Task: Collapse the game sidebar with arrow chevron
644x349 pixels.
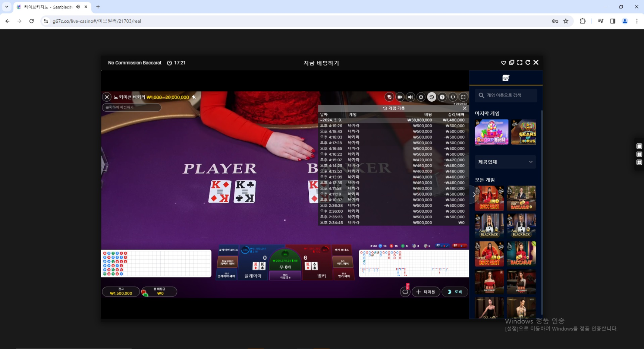Action: [x=474, y=194]
